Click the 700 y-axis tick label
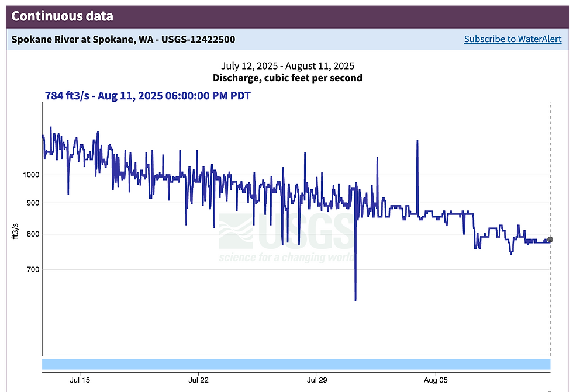 [33, 270]
